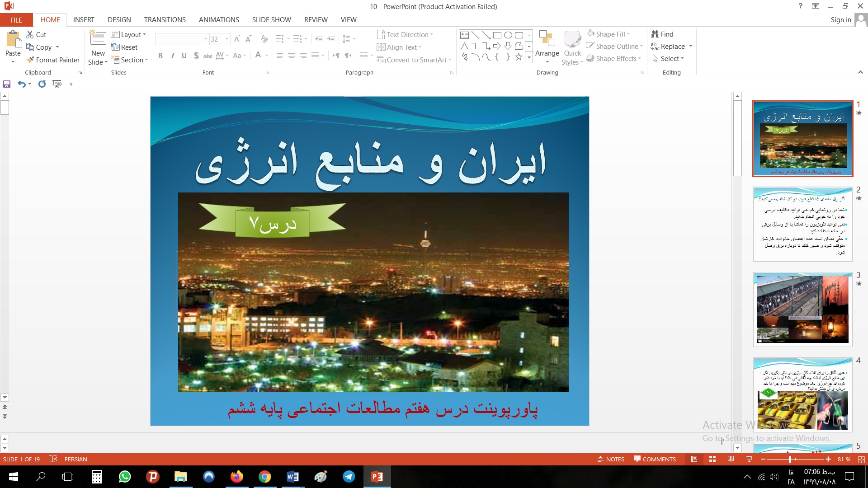This screenshot has width=868, height=488.
Task: Open Telegram from the taskbar
Action: [x=349, y=477]
